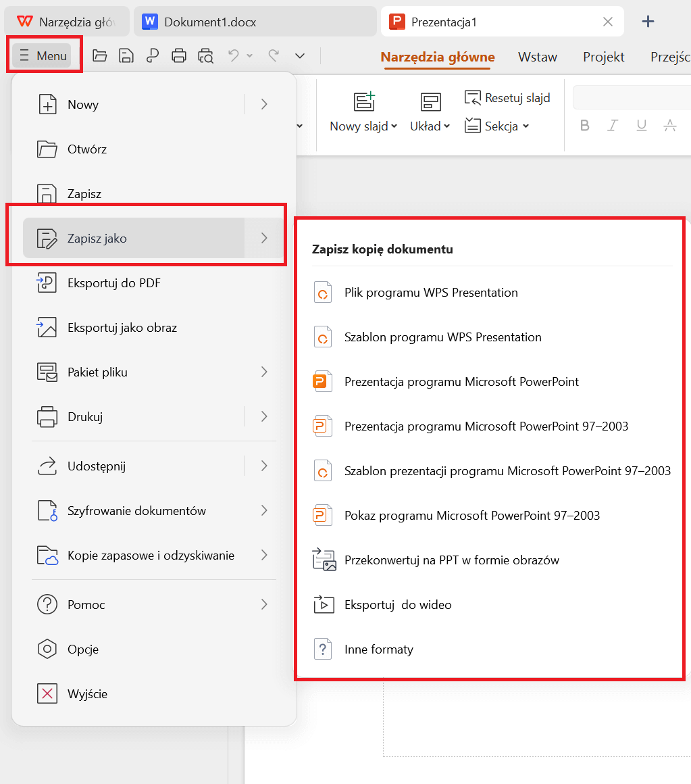Click the save diskette toolbar icon
Image resolution: width=691 pixels, height=784 pixels.
pos(126,55)
